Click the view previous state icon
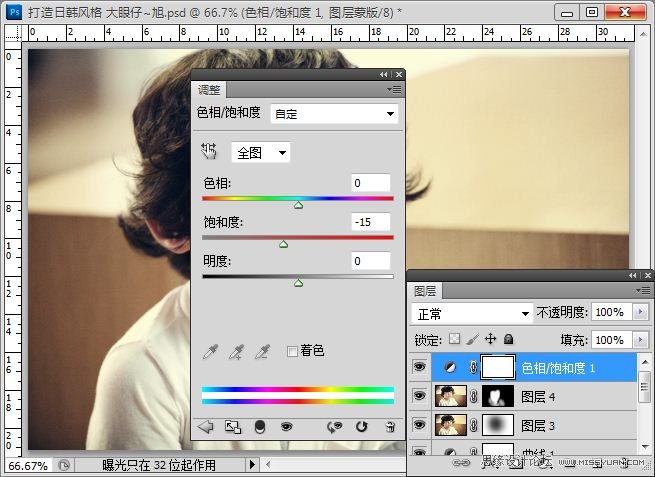 334,426
